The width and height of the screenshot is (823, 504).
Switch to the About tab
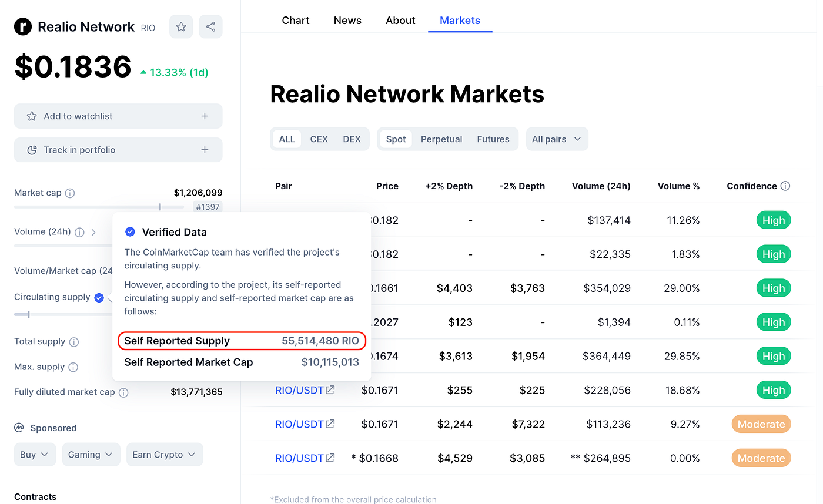[x=400, y=21]
